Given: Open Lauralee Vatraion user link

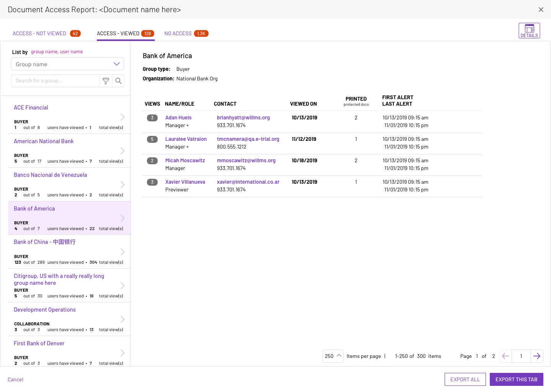Looking at the screenshot, I should point(186,139).
